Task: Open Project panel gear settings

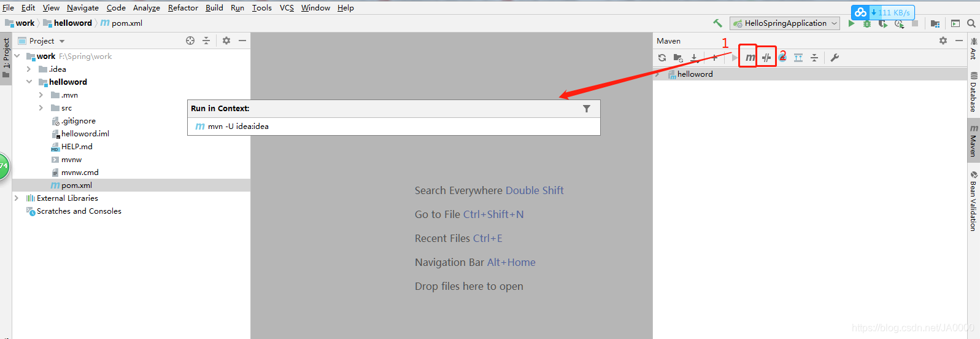Action: 226,41
